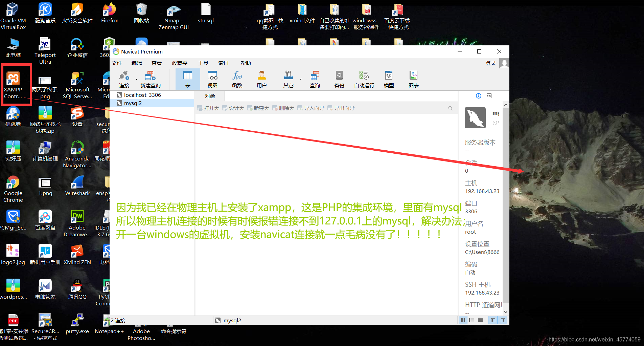Switch to list view mode
The width and height of the screenshot is (644, 346).
[x=471, y=320]
